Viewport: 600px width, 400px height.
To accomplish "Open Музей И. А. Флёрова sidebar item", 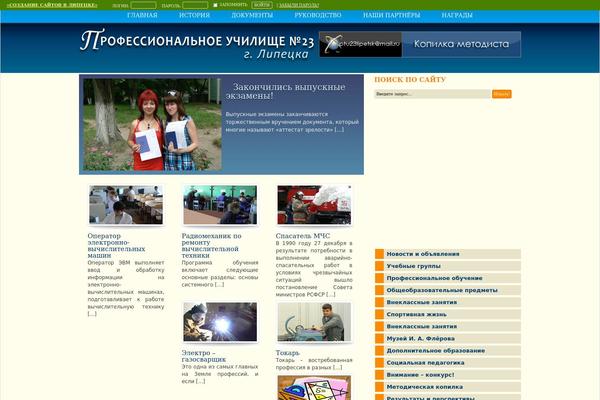I will click(448, 338).
